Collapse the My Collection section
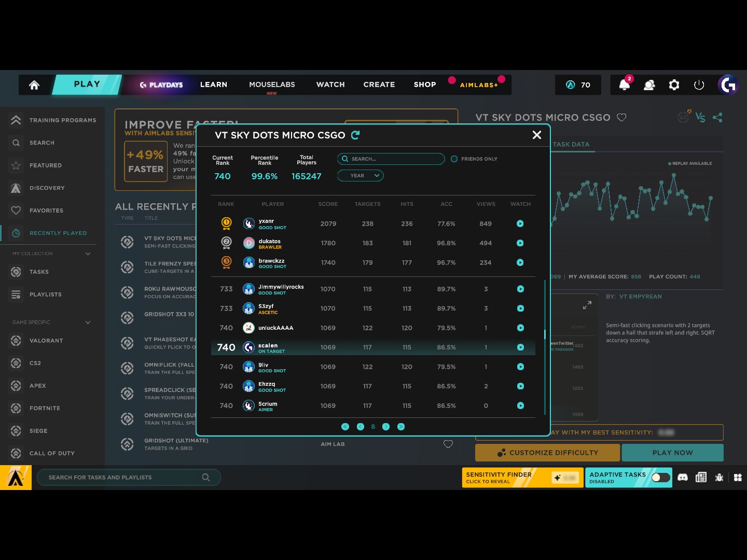 pyautogui.click(x=88, y=254)
